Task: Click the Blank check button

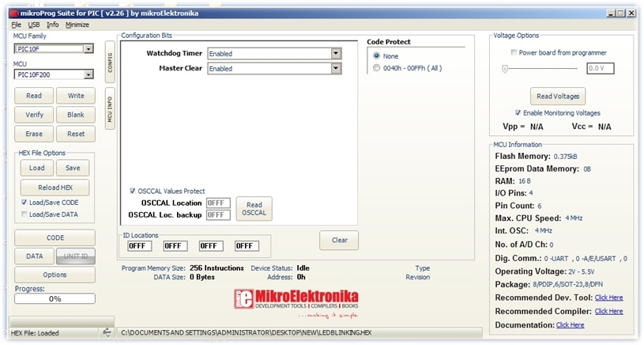Action: [76, 115]
